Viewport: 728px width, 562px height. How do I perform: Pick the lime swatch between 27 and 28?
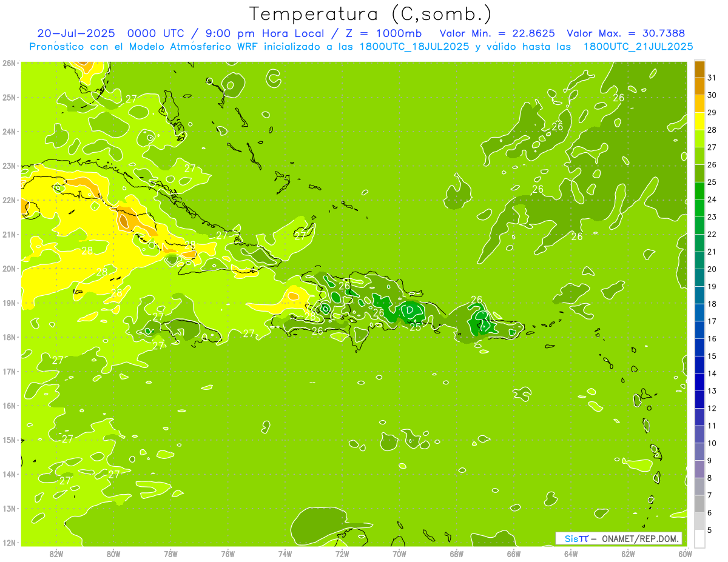point(699,138)
